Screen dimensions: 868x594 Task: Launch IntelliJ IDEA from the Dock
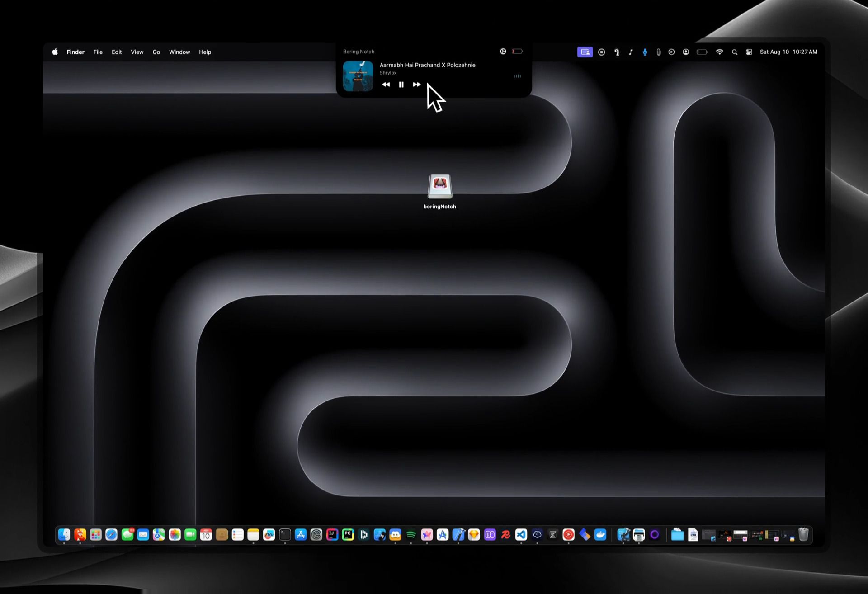pos(332,535)
